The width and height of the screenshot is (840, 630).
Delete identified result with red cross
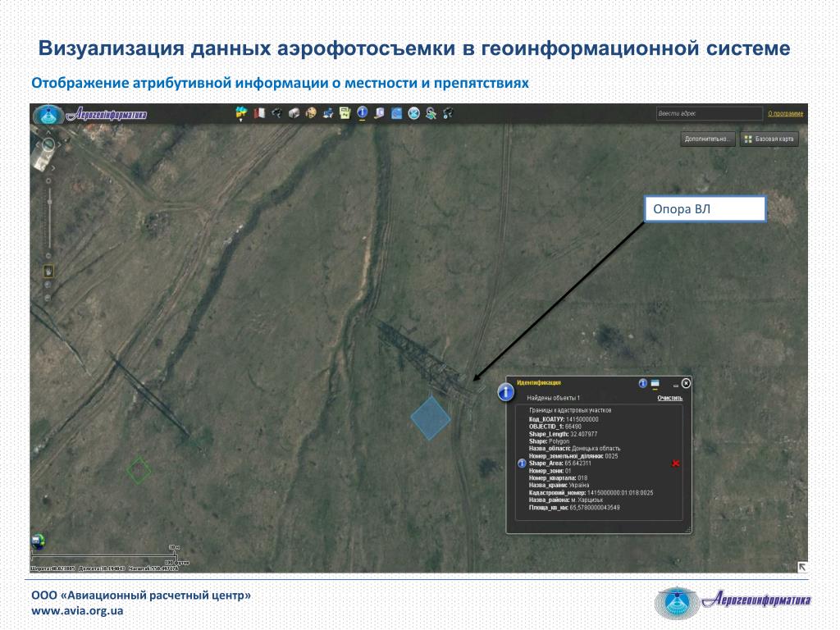pos(676,463)
